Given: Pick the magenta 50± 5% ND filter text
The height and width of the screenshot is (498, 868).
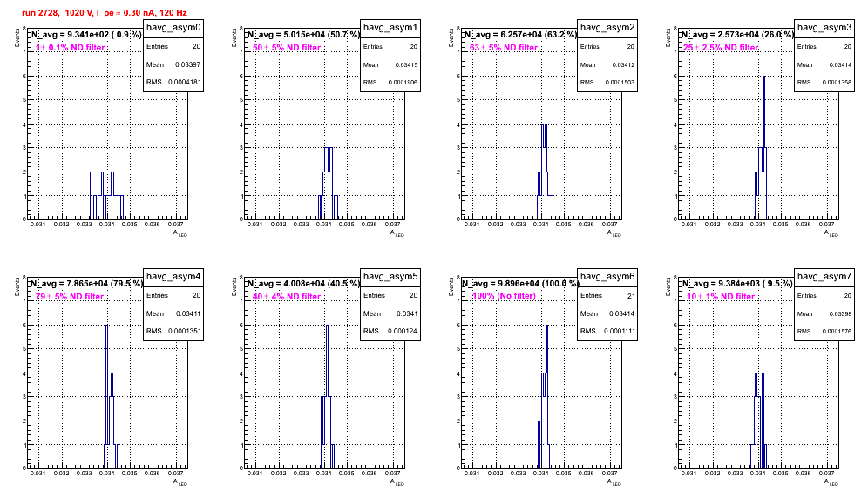Looking at the screenshot, I should click(287, 48).
